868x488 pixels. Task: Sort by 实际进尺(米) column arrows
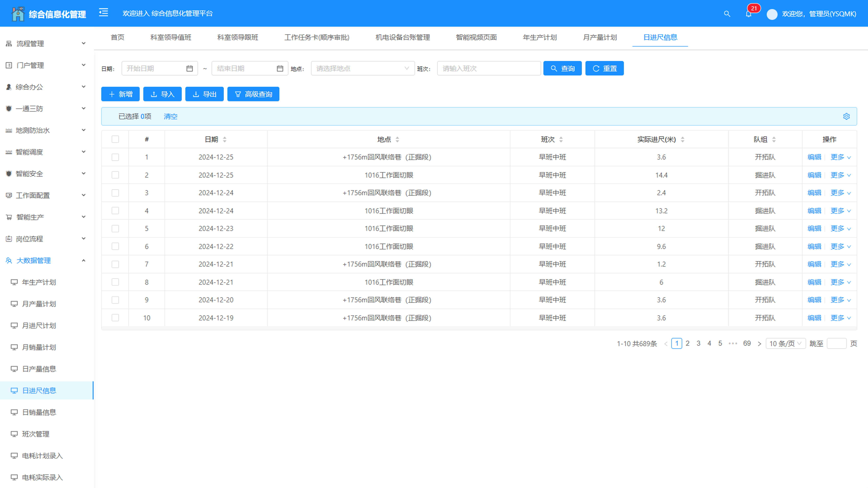click(683, 139)
